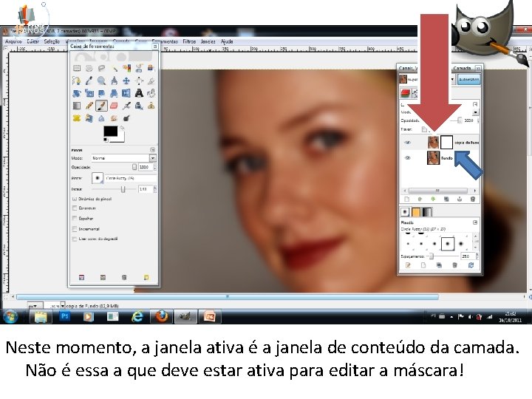Enable the Espalhar checkbox
Viewport: 532px width, 399px height.
75,218
